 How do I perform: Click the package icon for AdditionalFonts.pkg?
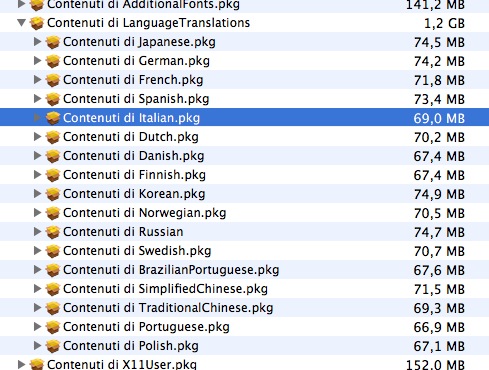(x=37, y=5)
